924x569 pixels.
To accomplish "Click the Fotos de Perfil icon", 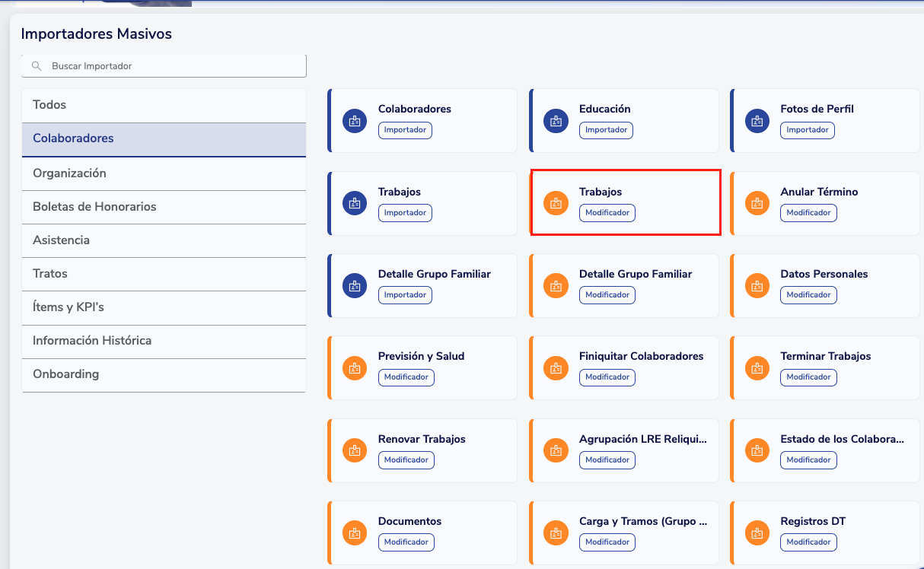I will (x=757, y=121).
